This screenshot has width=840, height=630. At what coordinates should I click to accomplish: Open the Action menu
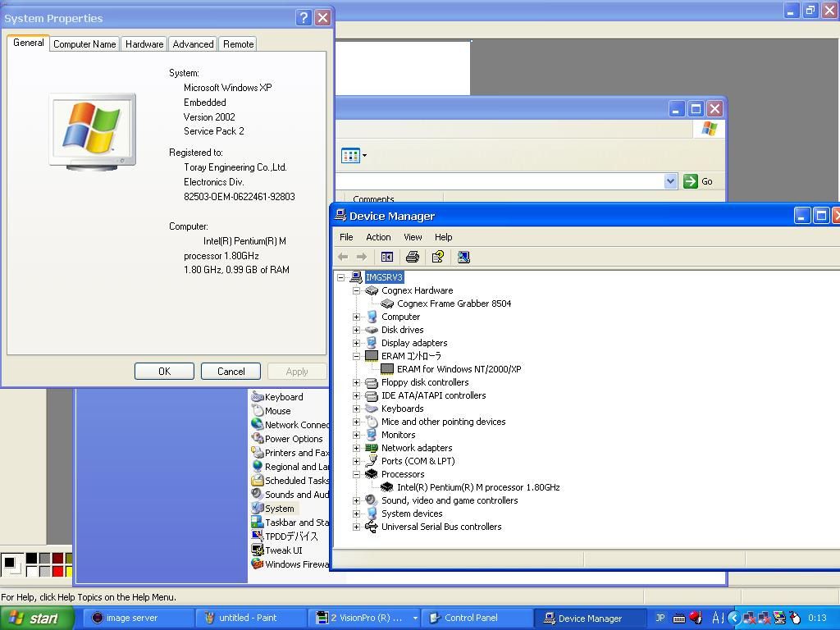(x=378, y=237)
